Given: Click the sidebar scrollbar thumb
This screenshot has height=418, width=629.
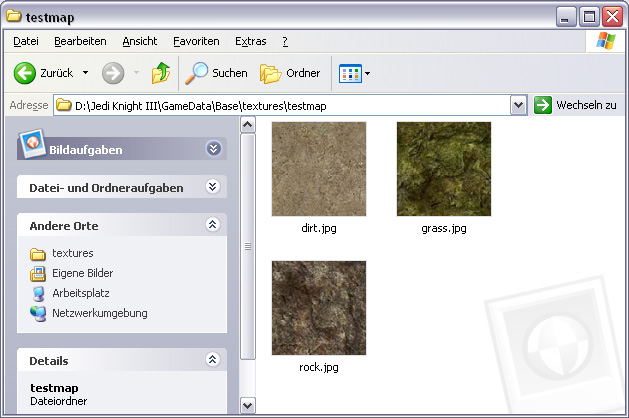Looking at the screenshot, I should click(x=248, y=246).
